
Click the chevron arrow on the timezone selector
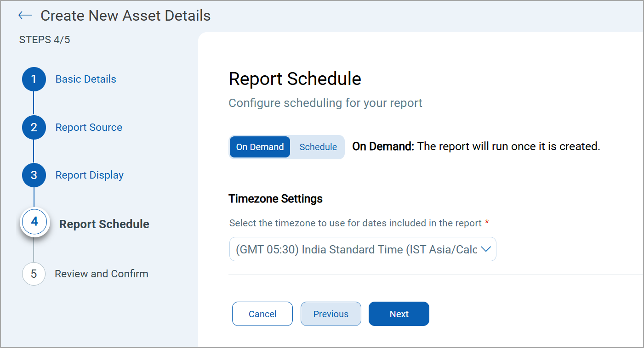[485, 249]
